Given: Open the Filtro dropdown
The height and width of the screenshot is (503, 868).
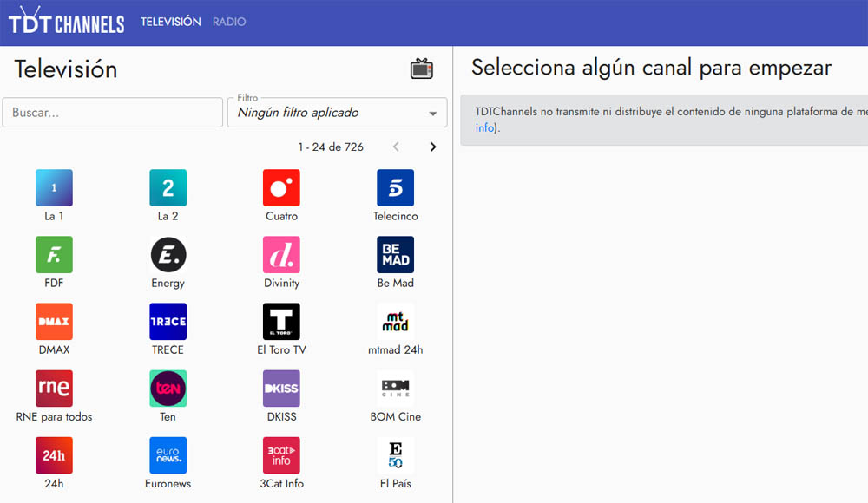Looking at the screenshot, I should (x=337, y=113).
